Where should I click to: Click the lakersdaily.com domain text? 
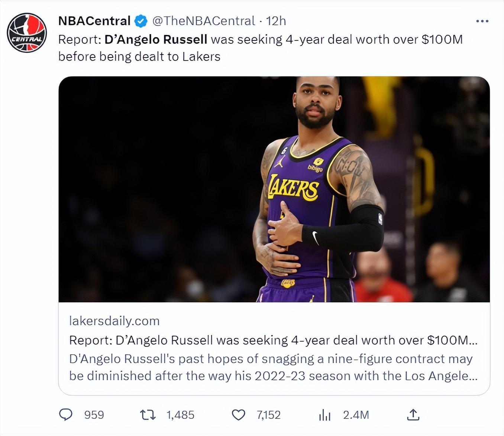pyautogui.click(x=114, y=321)
